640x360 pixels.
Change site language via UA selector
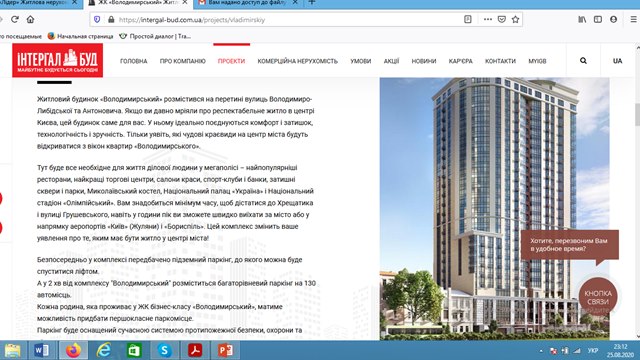pyautogui.click(x=618, y=61)
